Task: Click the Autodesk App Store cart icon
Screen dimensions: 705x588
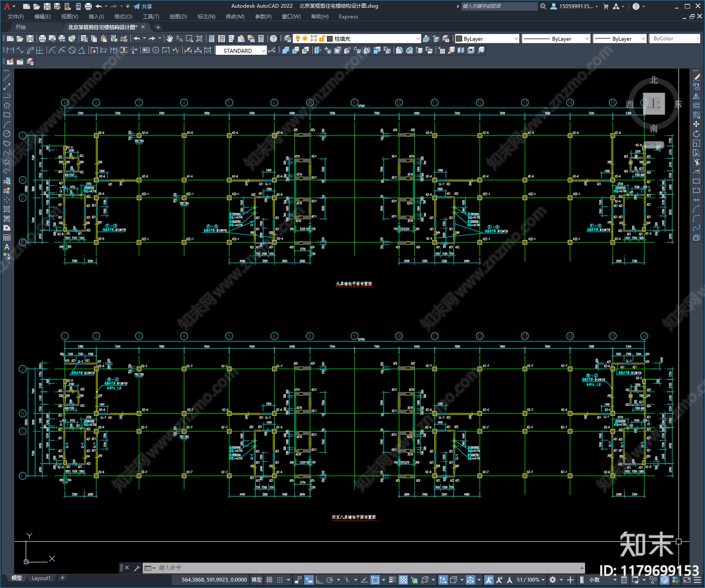Action: [x=606, y=6]
